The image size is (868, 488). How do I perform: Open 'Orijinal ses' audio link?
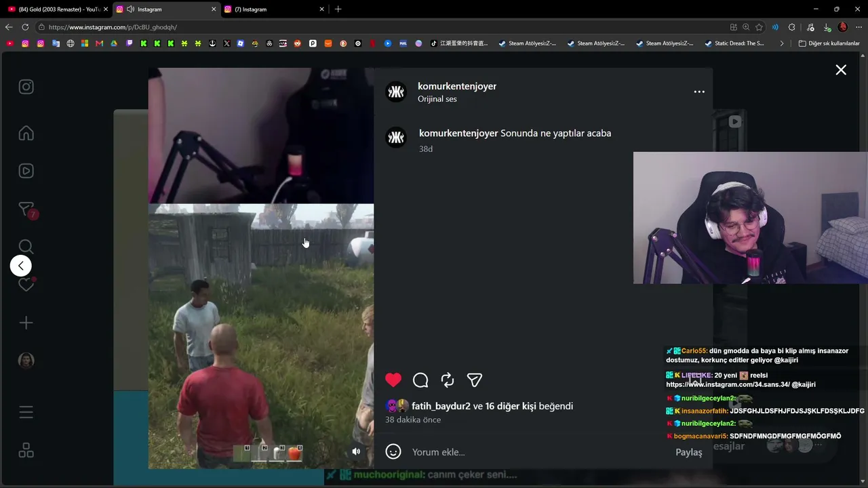point(437,99)
